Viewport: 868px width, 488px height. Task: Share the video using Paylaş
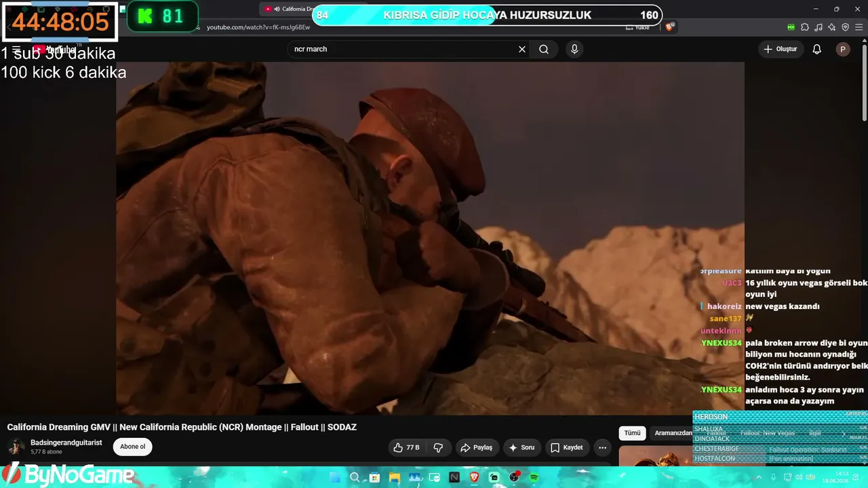click(x=476, y=447)
